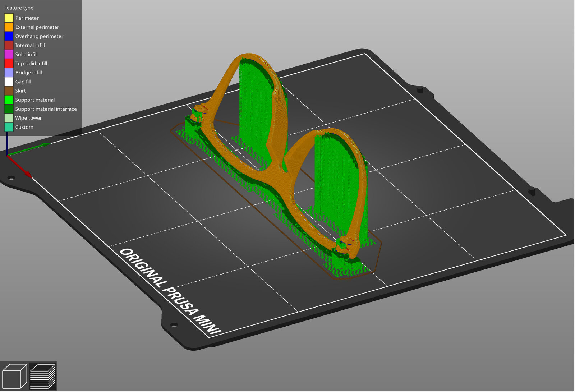Click the Internal infill color swatch
The width and height of the screenshot is (575, 392).
[9, 45]
